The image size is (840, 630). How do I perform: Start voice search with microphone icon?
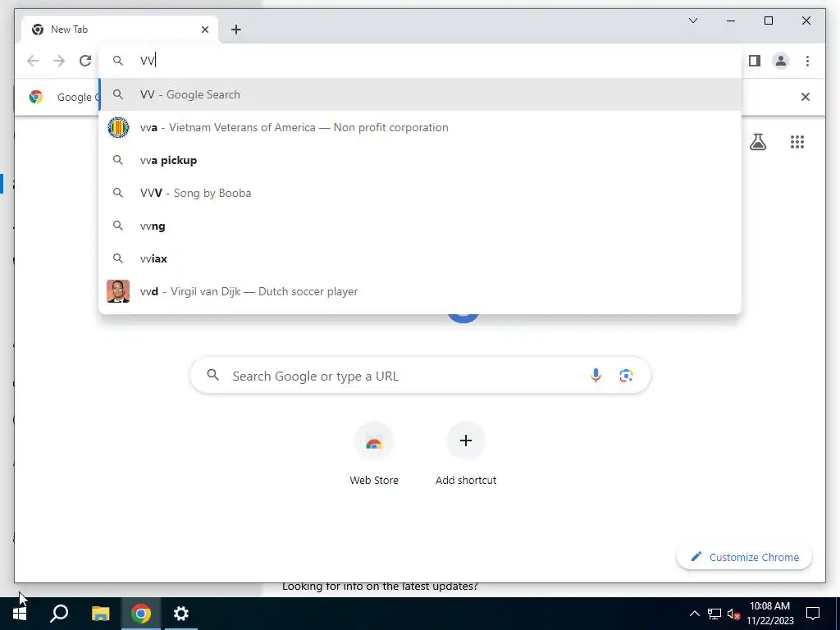[596, 376]
